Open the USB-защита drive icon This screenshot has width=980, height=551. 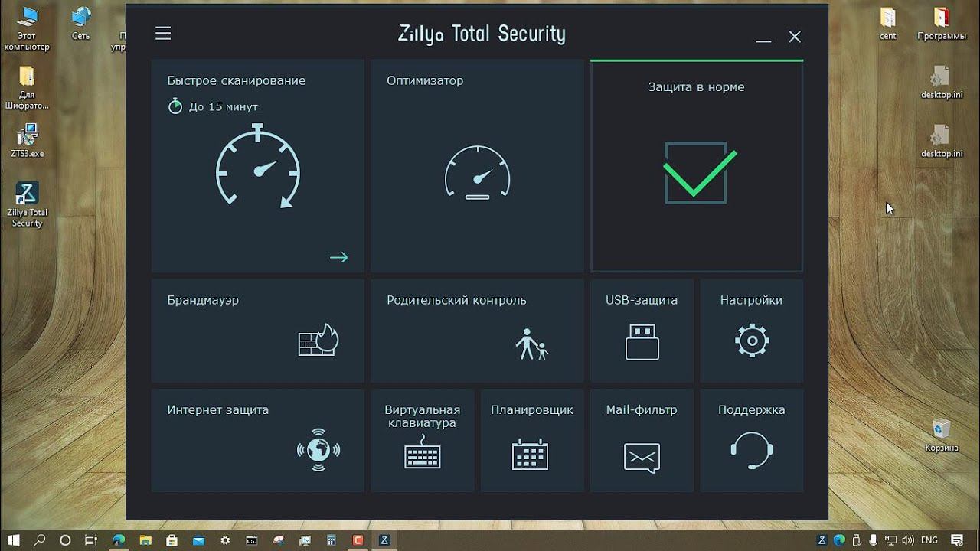642,341
